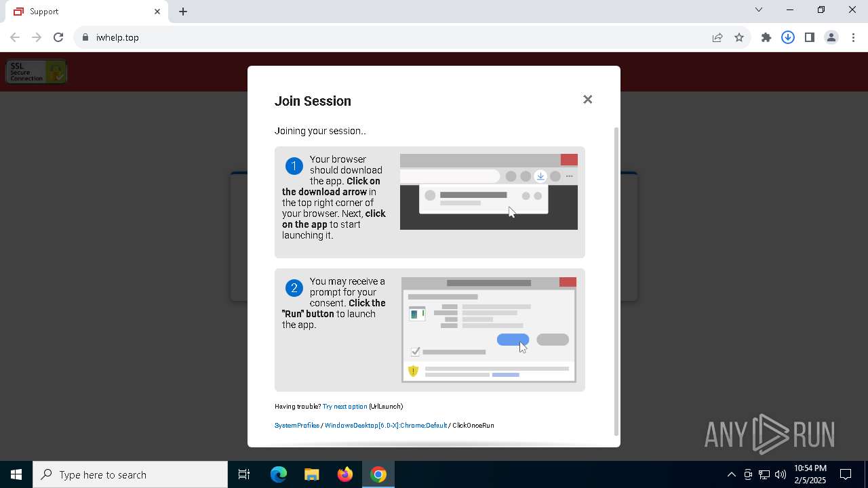Viewport: 868px width, 488px height.
Task: Click the SSL Secure Connection badge
Action: (x=37, y=72)
